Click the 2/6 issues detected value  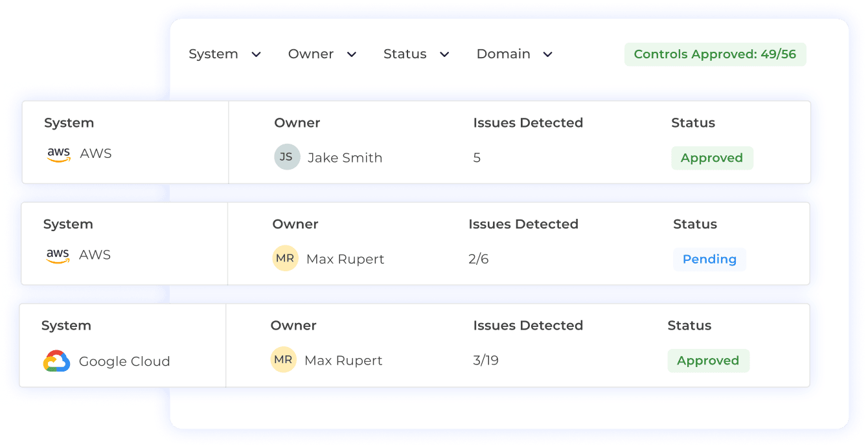pos(478,259)
